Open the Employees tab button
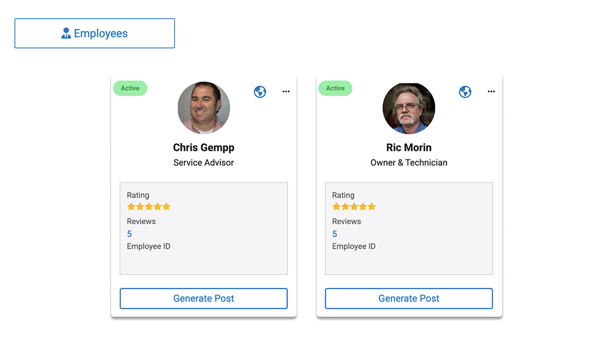 click(x=95, y=33)
